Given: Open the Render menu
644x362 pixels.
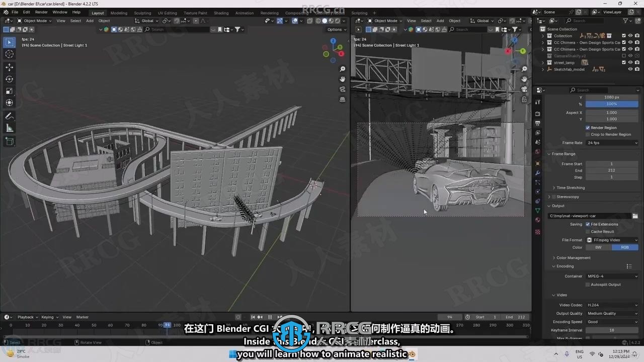Looking at the screenshot, I should click(41, 12).
